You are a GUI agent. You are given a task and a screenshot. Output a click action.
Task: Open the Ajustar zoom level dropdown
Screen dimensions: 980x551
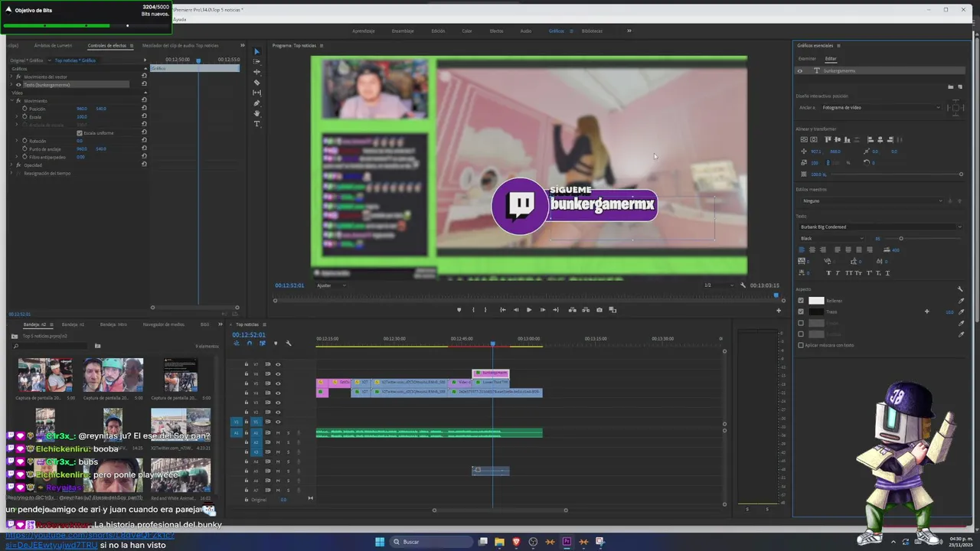tap(330, 285)
